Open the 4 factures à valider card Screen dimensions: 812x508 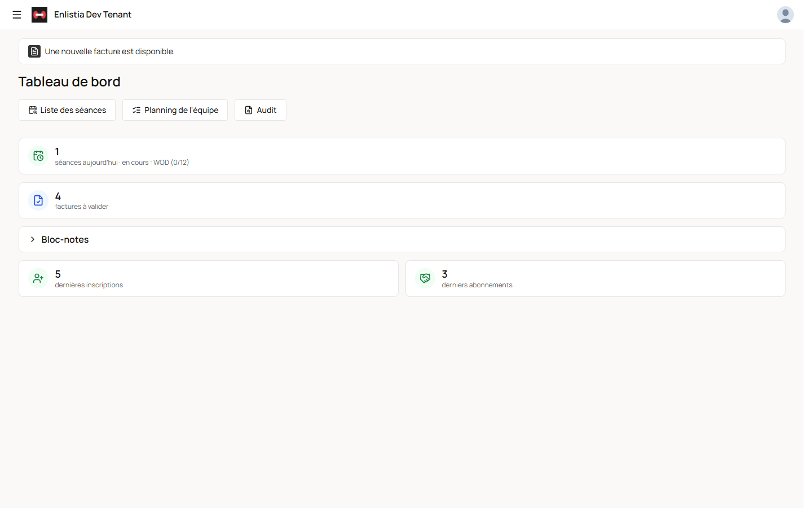tap(401, 200)
